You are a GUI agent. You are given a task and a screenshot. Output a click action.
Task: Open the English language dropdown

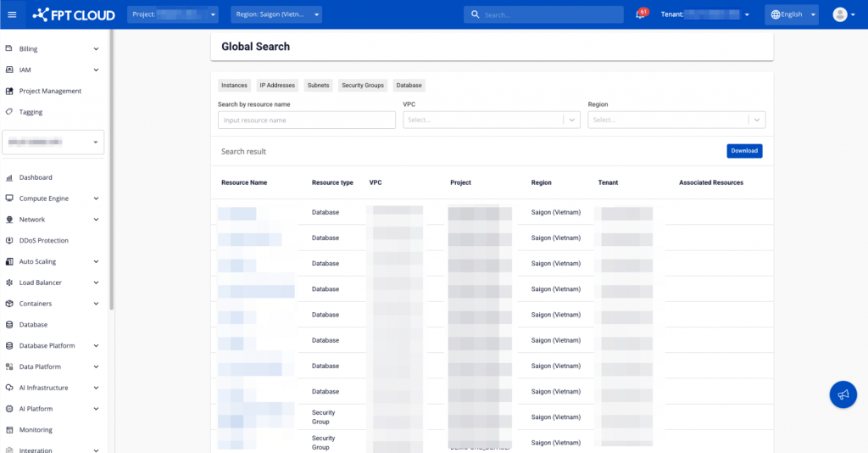coord(791,14)
